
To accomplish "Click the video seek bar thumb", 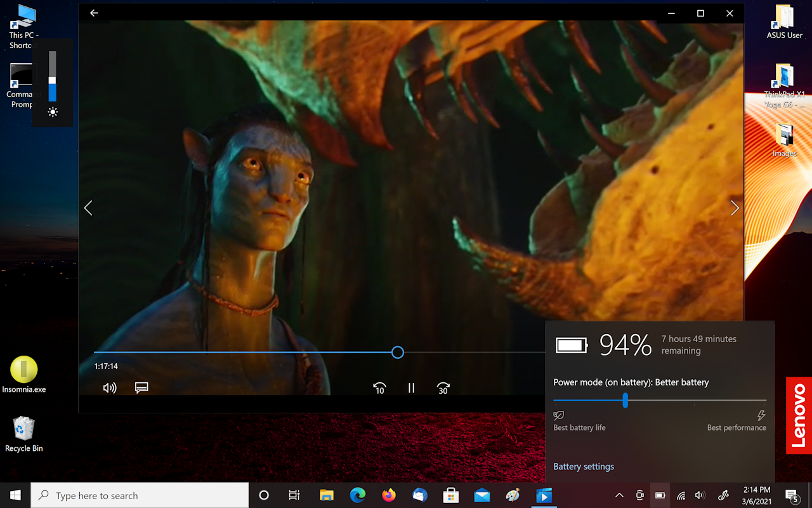I will click(x=398, y=352).
